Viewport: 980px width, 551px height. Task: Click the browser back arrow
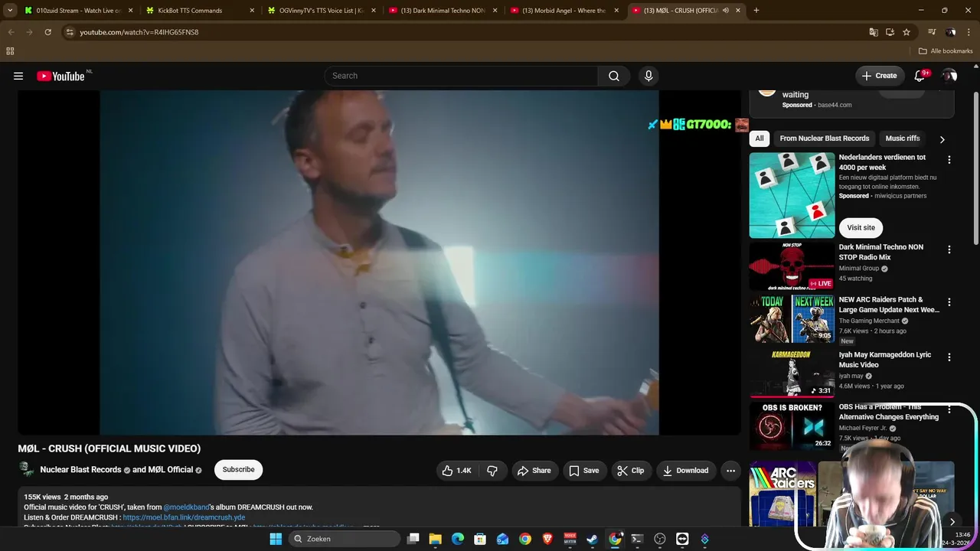(11, 32)
